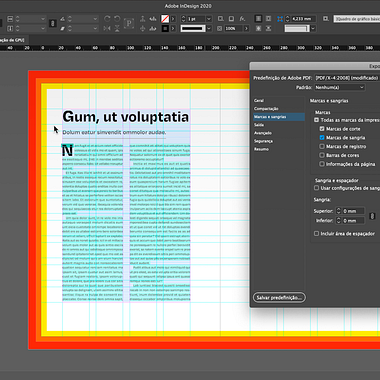
Task: Click the Inferior bleed field
Action: [353, 221]
